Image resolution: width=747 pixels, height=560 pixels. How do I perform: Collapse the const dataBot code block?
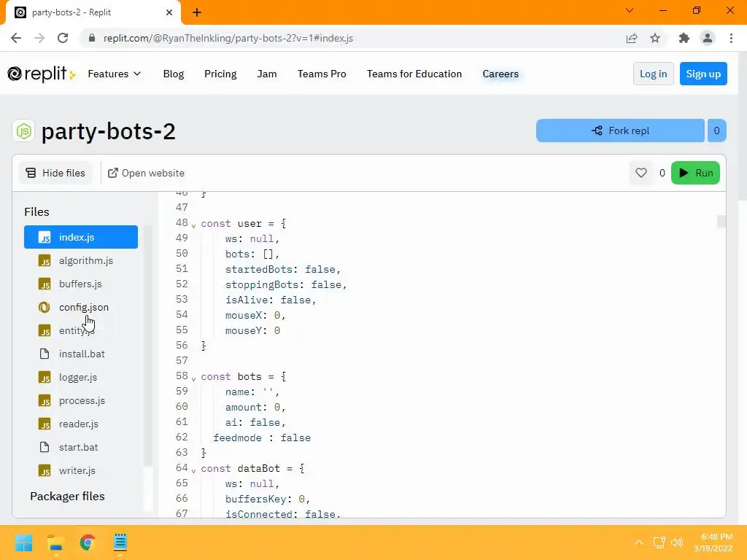(193, 470)
